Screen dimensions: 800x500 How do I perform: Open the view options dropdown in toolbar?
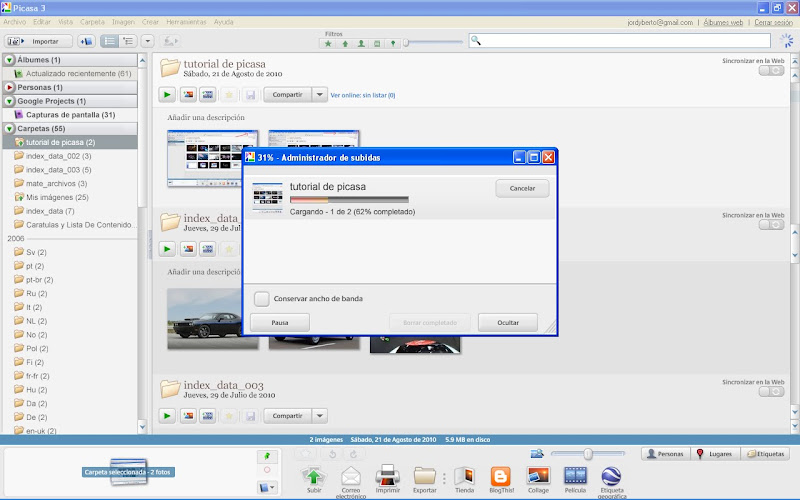pos(147,41)
